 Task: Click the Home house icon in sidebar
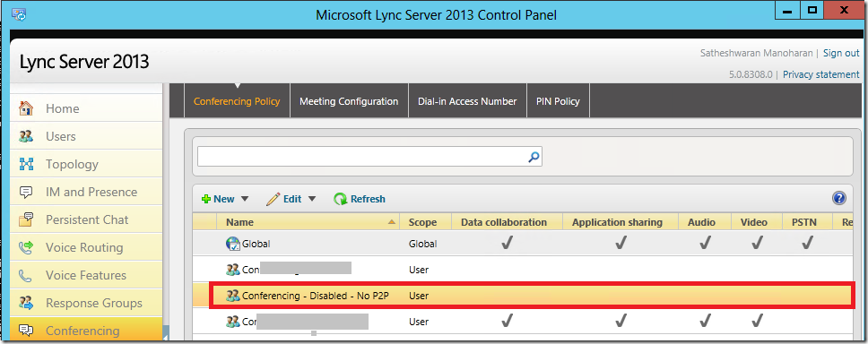[x=26, y=108]
